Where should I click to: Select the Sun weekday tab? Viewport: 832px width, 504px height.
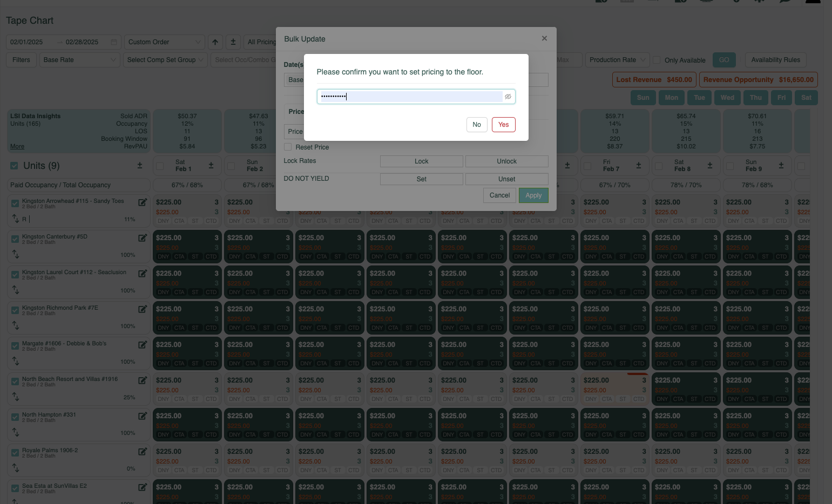[643, 98]
